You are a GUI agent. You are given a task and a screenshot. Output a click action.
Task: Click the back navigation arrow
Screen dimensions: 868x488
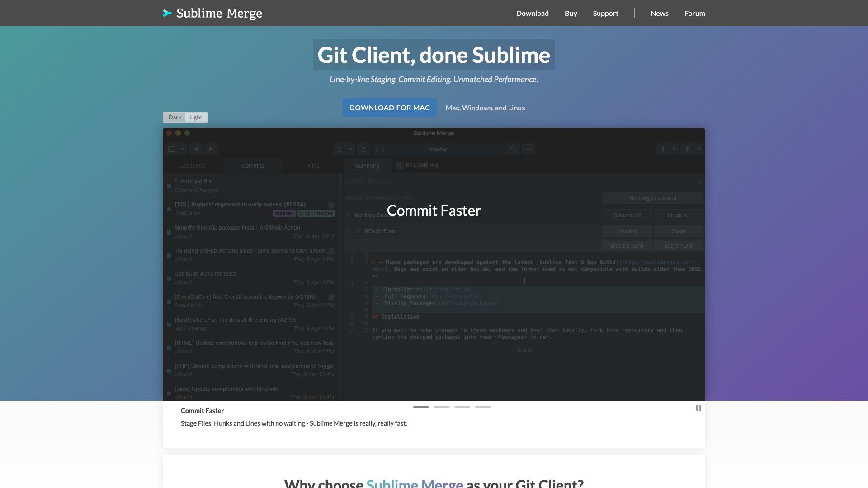[x=196, y=149]
